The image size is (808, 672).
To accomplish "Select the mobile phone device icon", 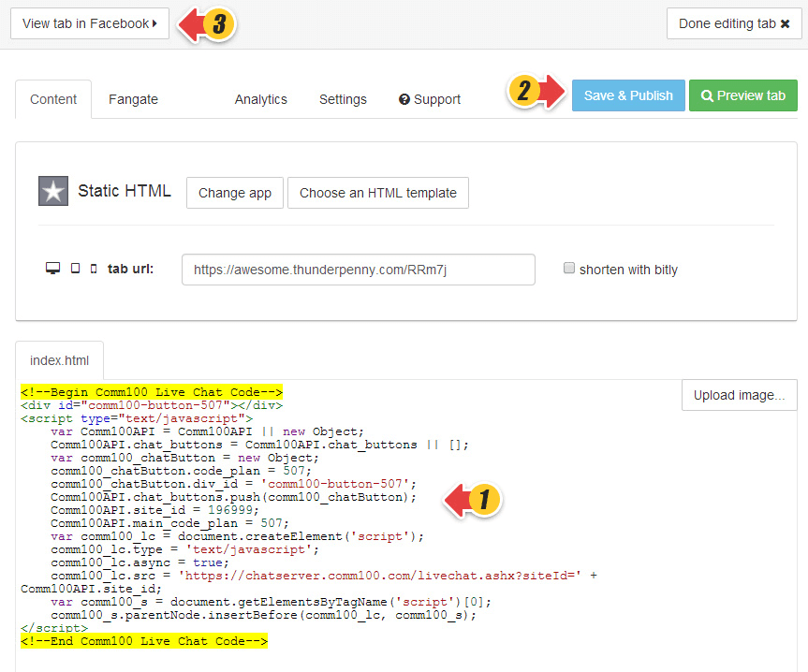I will [94, 269].
